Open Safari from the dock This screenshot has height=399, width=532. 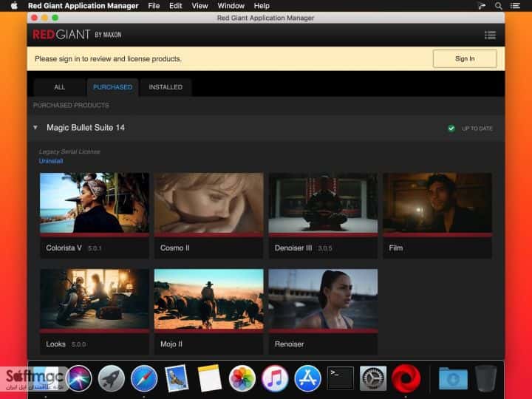(144, 378)
